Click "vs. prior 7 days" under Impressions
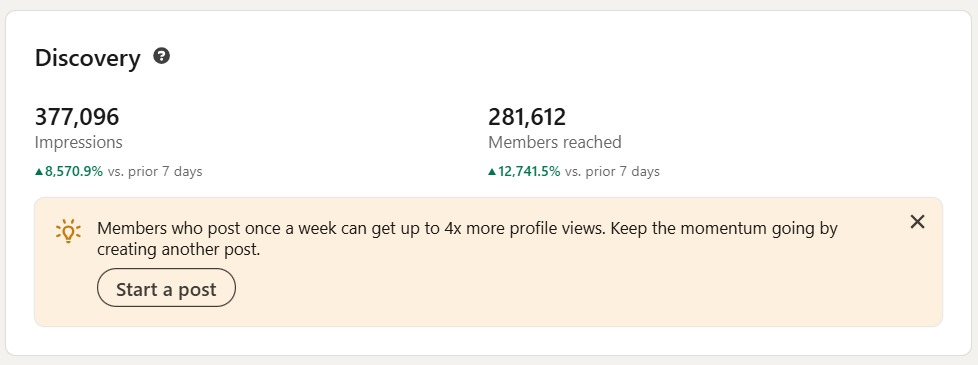The height and width of the screenshot is (365, 978). tap(155, 171)
